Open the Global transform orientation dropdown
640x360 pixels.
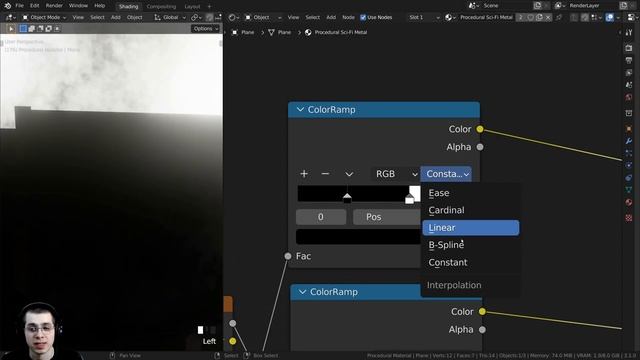[x=170, y=17]
